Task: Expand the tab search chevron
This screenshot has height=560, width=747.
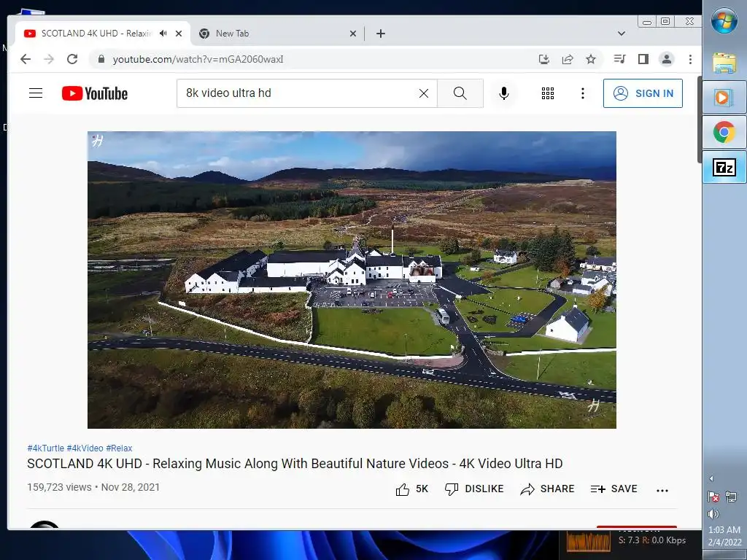Action: 622,34
